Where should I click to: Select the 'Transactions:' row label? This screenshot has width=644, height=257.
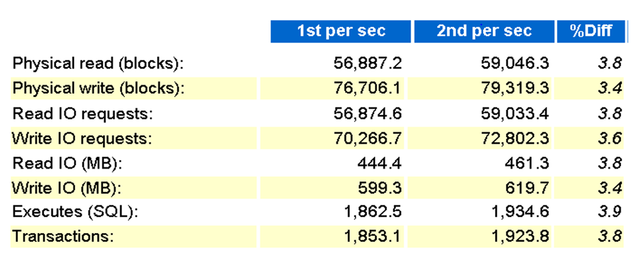point(63,237)
